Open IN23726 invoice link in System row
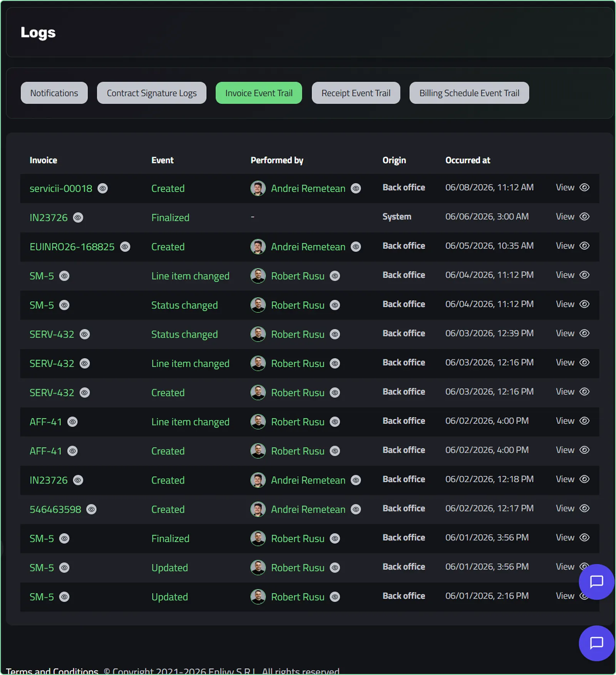This screenshot has width=616, height=675. point(49,218)
